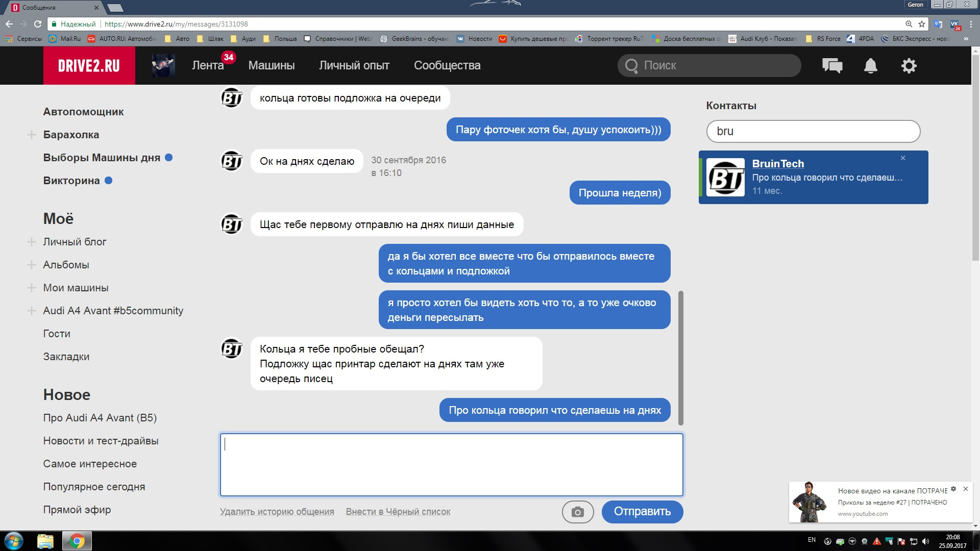The image size is (980, 551).
Task: Reload page with browser refresh icon
Action: pos(37,24)
